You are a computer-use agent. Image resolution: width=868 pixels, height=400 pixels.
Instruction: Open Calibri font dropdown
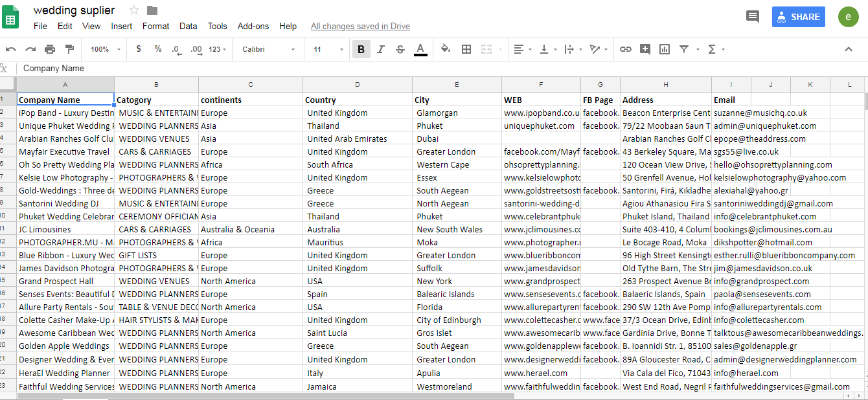(269, 49)
